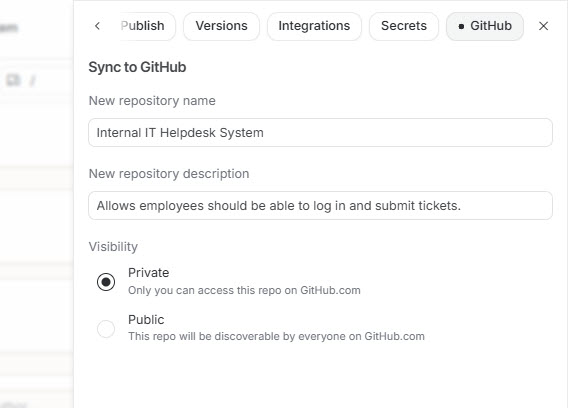Click 'Only you can access this repo' text
This screenshot has height=408, width=568.
[x=244, y=291]
